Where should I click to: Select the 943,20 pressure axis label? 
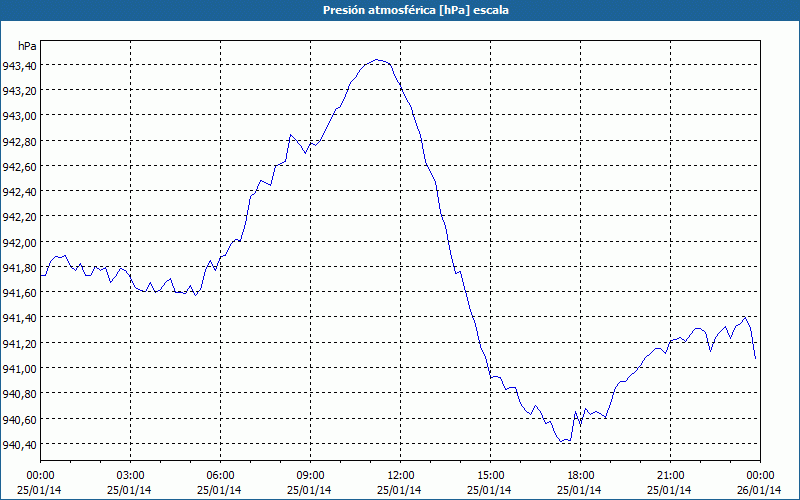coord(19,91)
